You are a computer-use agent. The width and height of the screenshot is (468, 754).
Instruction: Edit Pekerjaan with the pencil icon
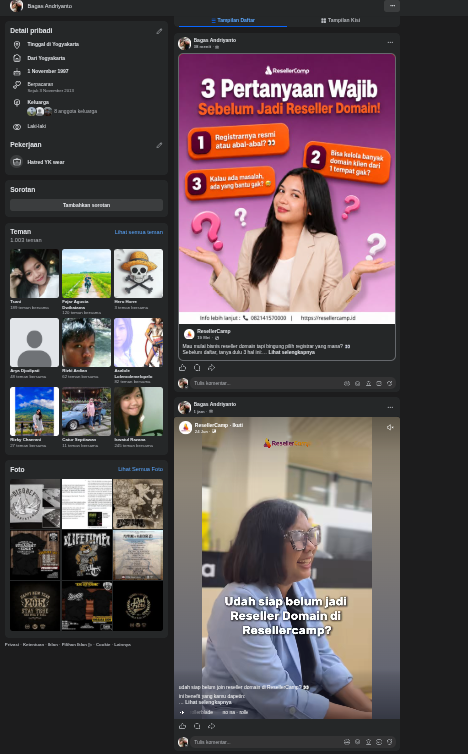click(159, 145)
